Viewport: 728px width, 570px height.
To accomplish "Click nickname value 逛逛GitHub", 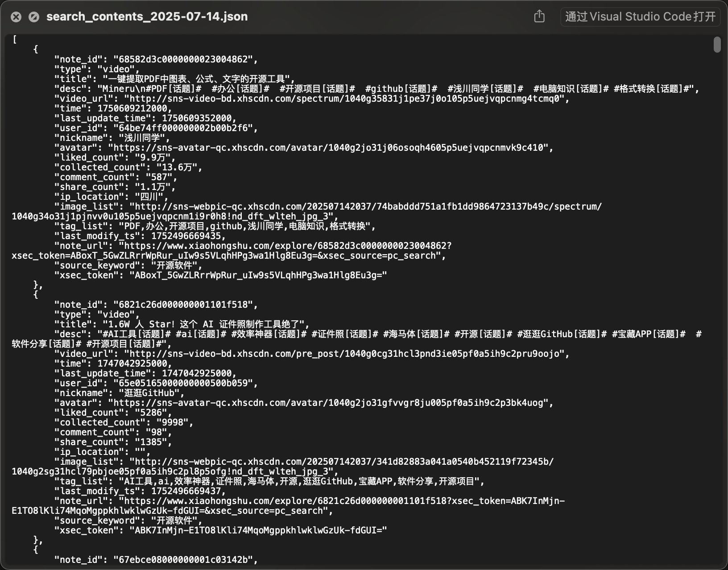I will tap(149, 393).
